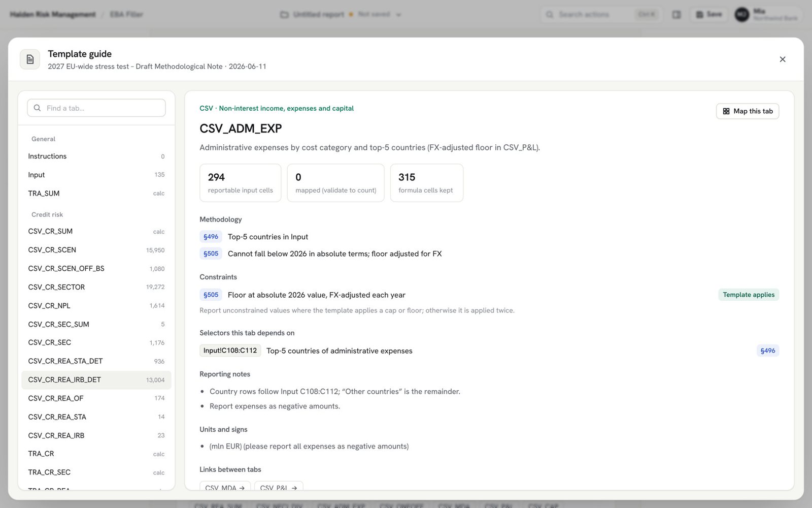
Task: Select the Input tab in the sidebar
Action: [96, 175]
